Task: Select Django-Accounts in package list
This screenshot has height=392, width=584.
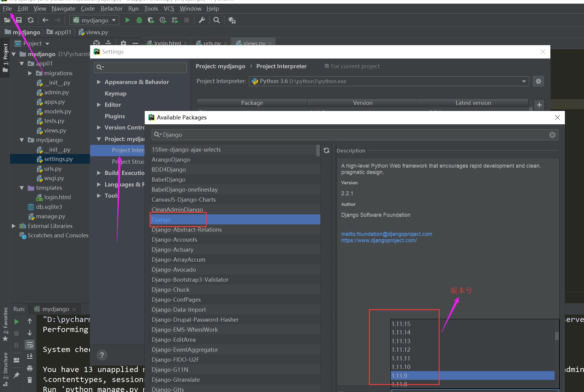Action: coord(235,240)
